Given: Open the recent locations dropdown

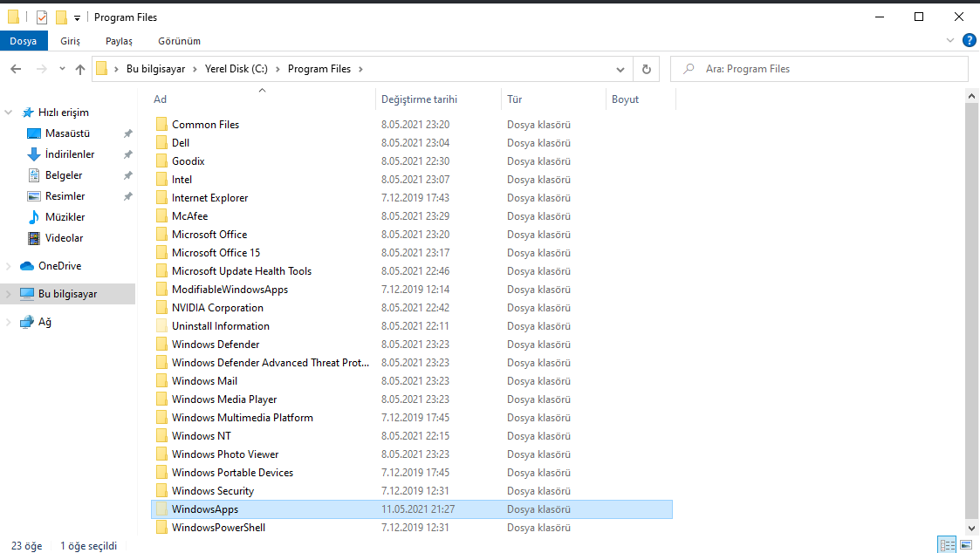Looking at the screenshot, I should [x=62, y=69].
